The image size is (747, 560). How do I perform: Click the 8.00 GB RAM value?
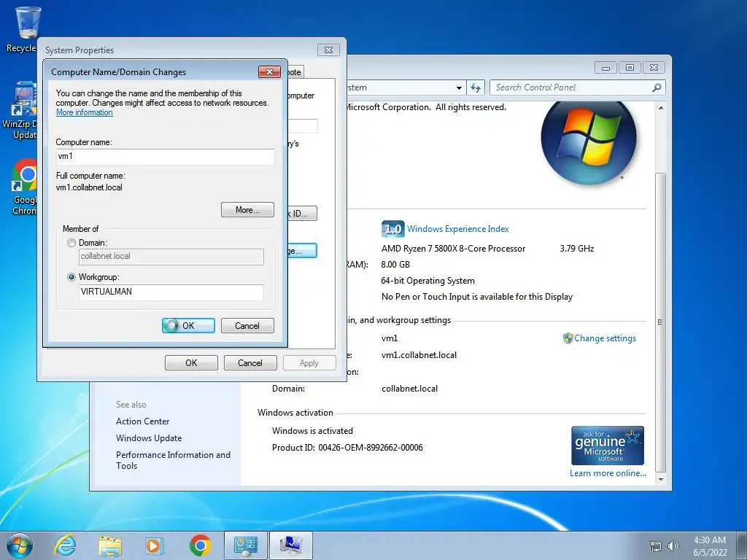click(x=395, y=265)
